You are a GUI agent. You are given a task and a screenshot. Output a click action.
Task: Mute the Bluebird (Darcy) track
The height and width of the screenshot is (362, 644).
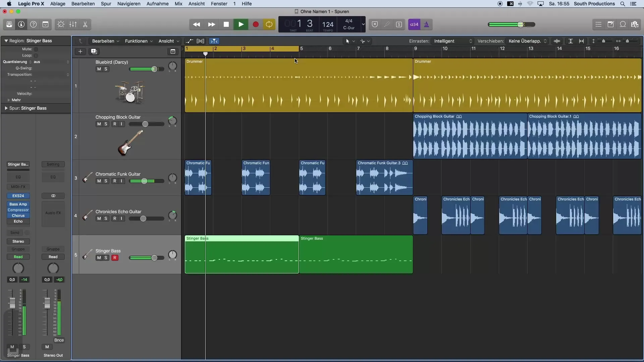[x=99, y=69]
